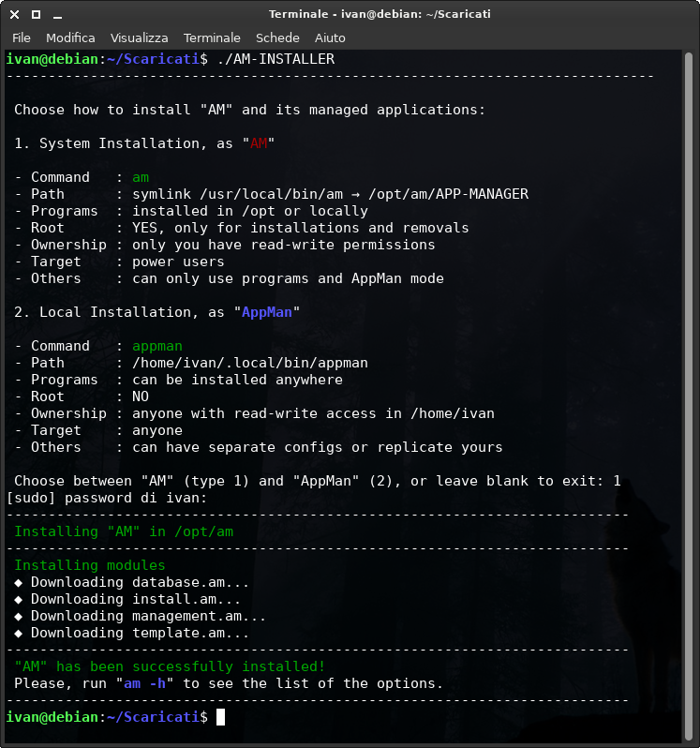Viewport: 700px width, 748px height.
Task: Minimize the terminal window
Action: (x=58, y=16)
